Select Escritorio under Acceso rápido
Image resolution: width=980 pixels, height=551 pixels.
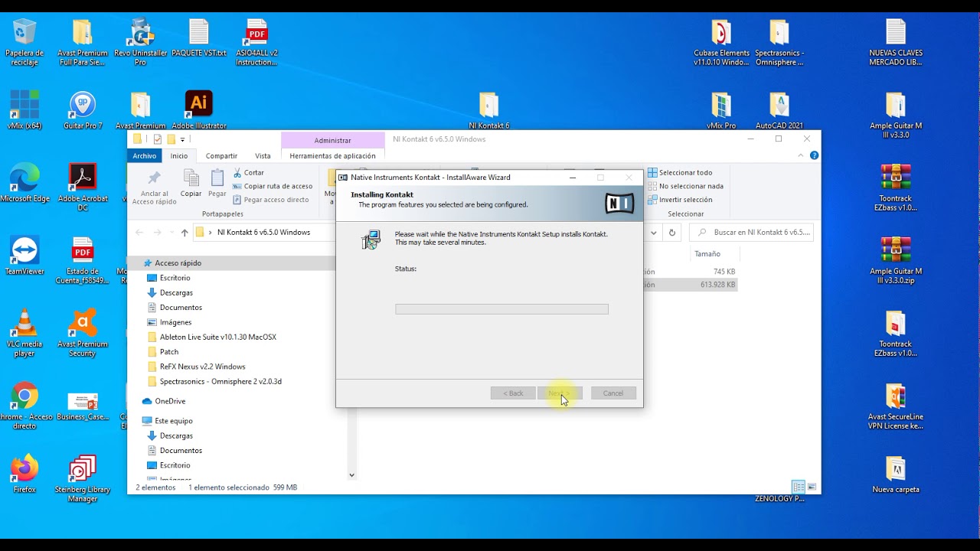(x=175, y=278)
